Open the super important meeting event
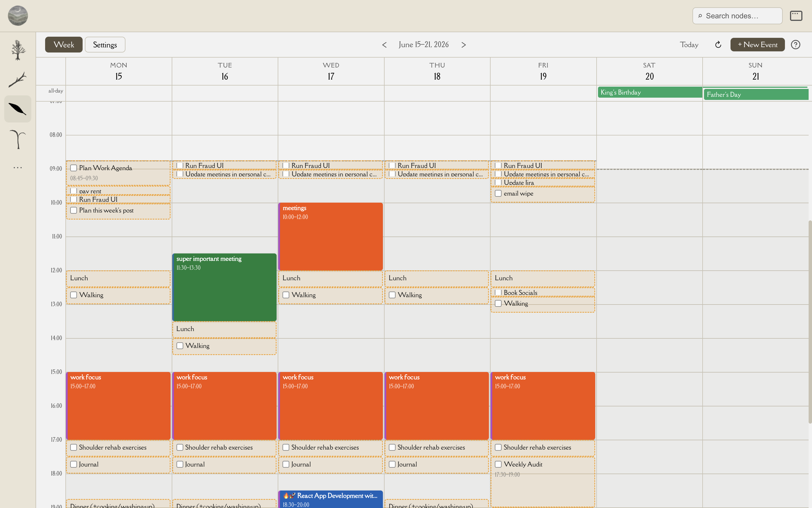 224,287
